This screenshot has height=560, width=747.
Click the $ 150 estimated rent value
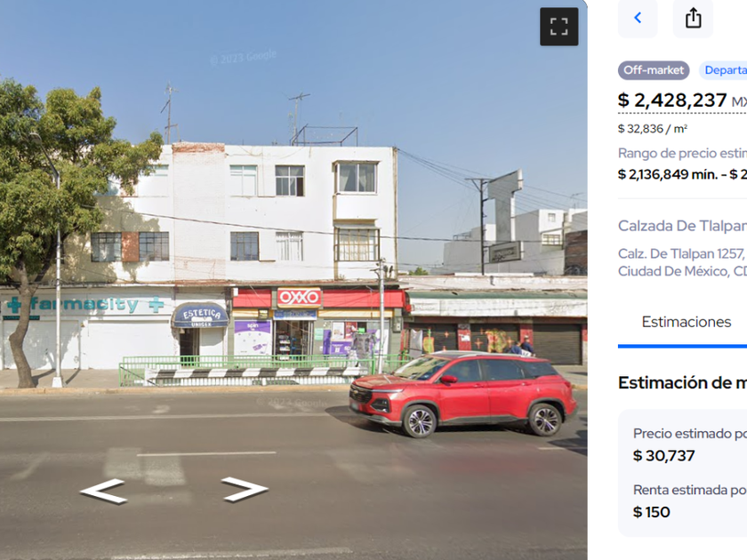651,512
